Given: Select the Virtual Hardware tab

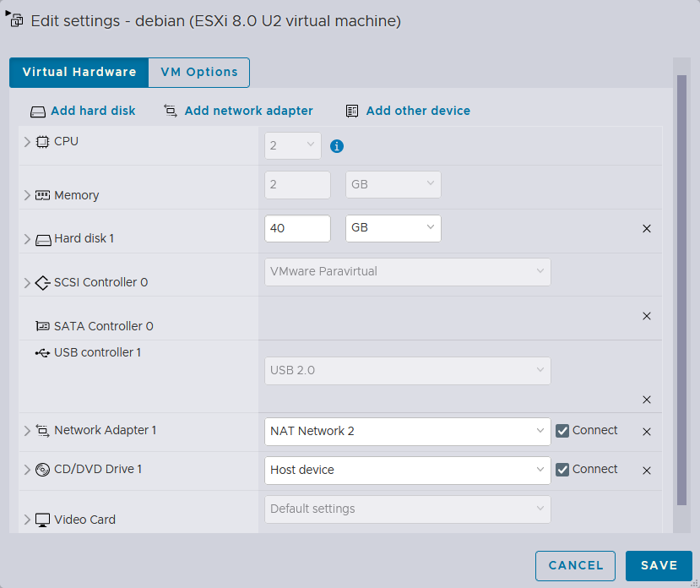Looking at the screenshot, I should [79, 73].
